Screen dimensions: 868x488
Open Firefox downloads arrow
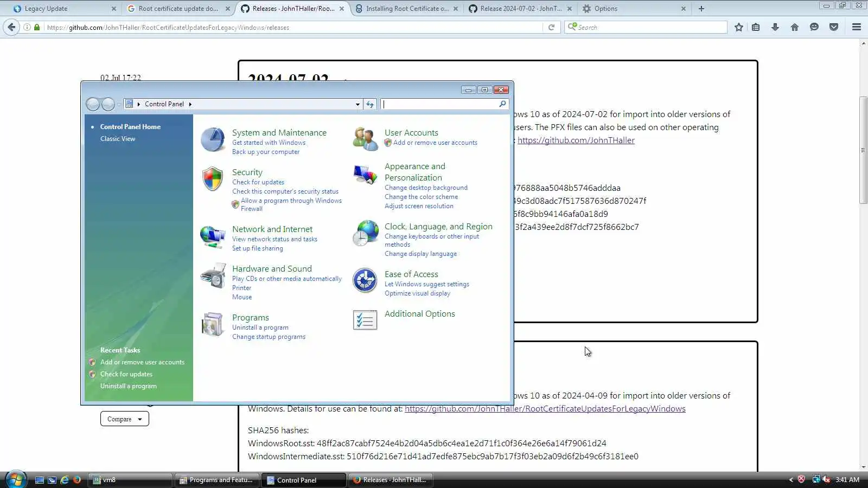(x=775, y=27)
